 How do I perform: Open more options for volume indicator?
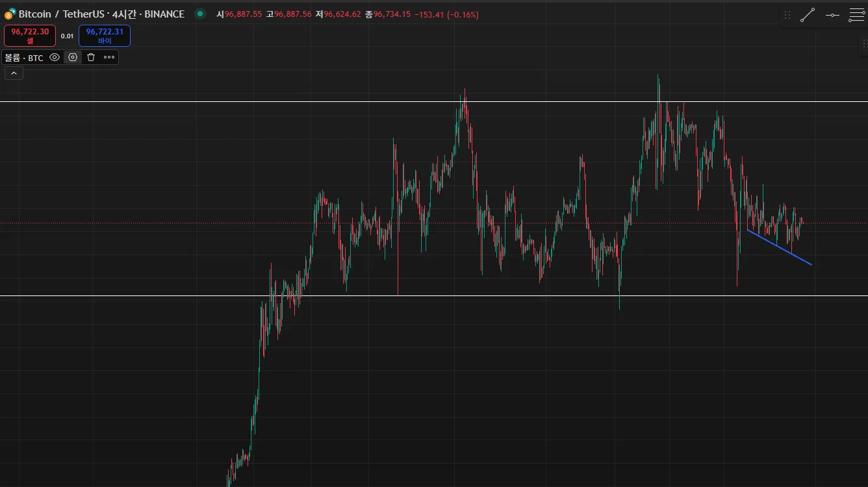(109, 57)
